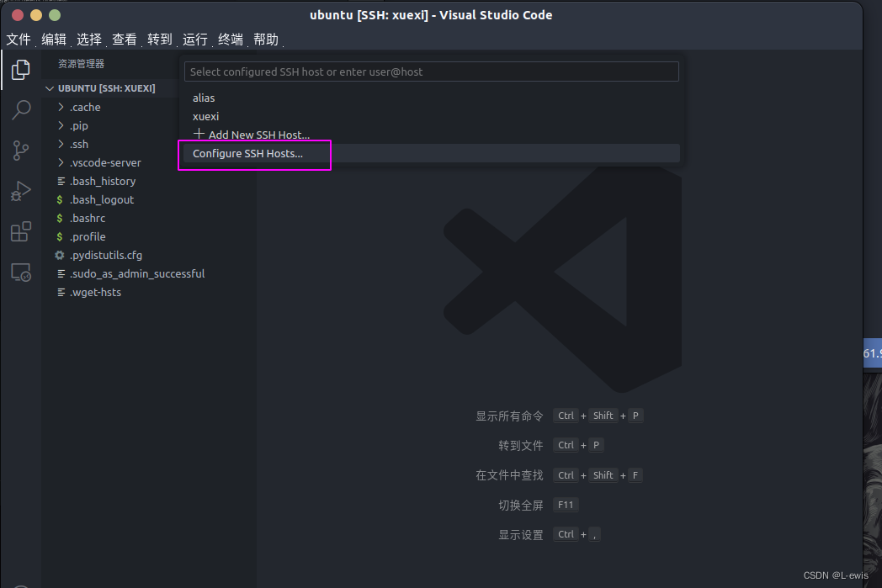This screenshot has width=882, height=588.
Task: Choose Add New SSH Host option
Action: pyautogui.click(x=432, y=135)
